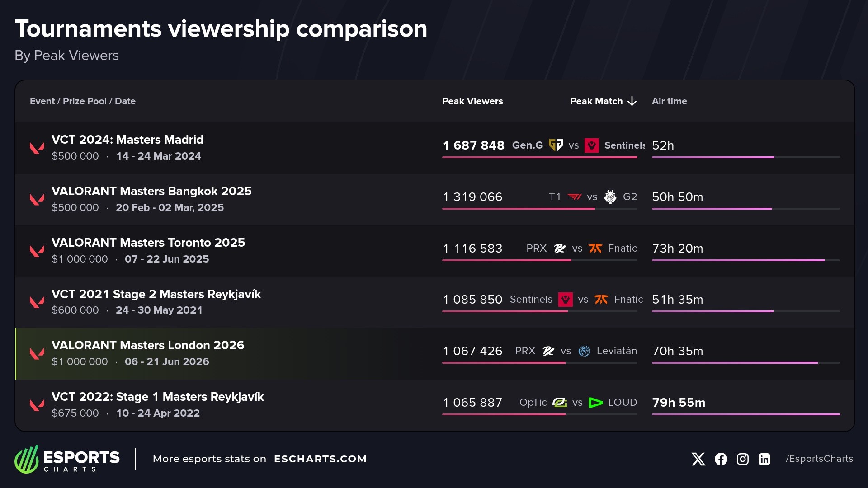
Task: Click the Valorant logo beside Masters Toronto 2025
Action: click(x=37, y=251)
